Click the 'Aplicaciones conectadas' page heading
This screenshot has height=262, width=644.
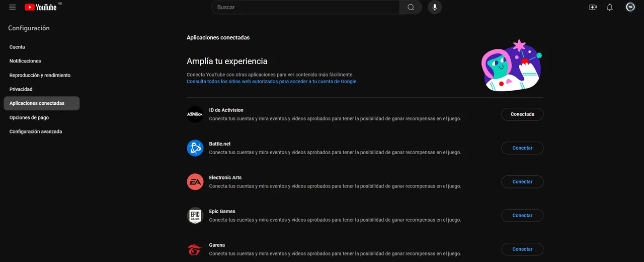tap(218, 37)
